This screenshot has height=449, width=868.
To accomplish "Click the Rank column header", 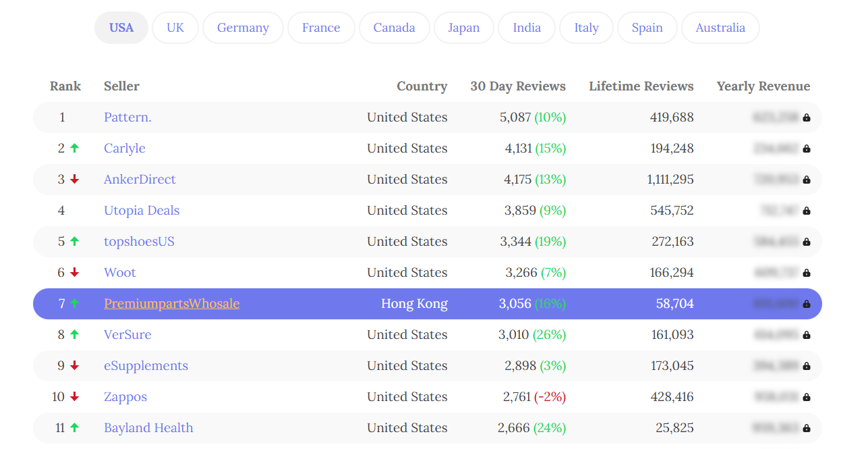I will tap(65, 86).
